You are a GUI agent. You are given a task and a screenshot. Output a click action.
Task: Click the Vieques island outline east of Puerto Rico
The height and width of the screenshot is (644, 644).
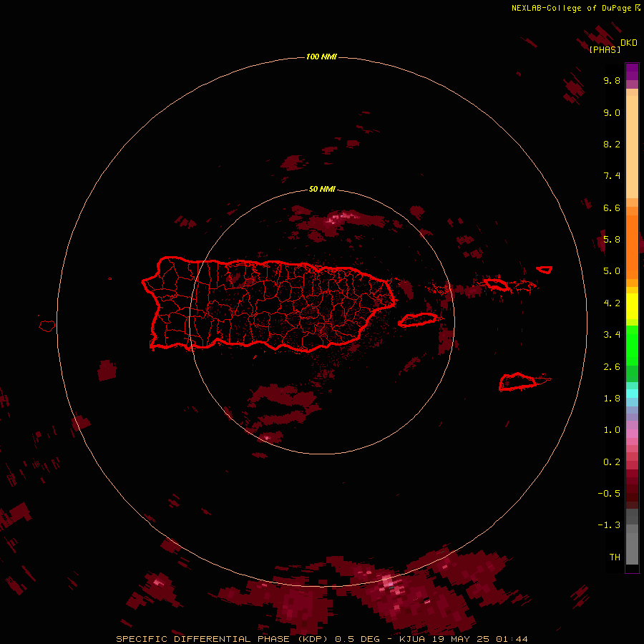pos(418,320)
